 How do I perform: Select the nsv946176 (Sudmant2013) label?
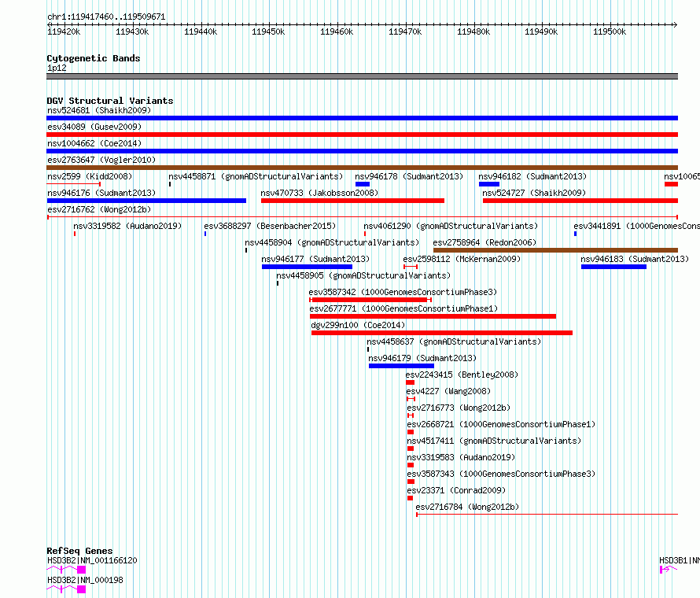tap(101, 193)
